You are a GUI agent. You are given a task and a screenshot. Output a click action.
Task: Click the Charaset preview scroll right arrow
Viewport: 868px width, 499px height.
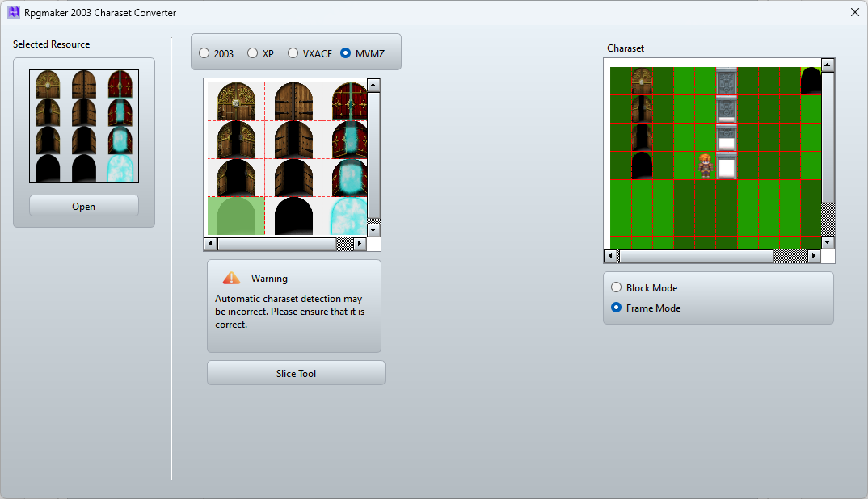814,256
